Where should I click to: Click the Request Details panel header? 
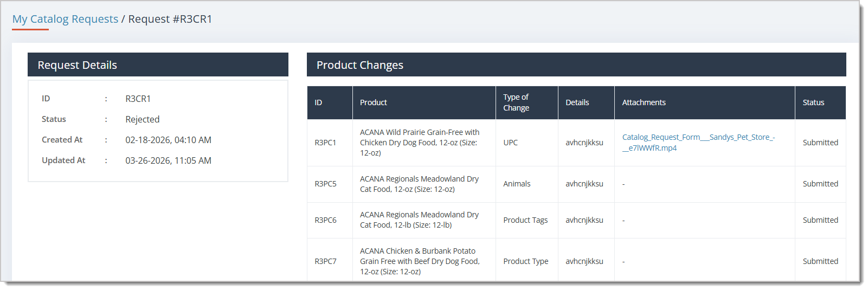pyautogui.click(x=158, y=65)
